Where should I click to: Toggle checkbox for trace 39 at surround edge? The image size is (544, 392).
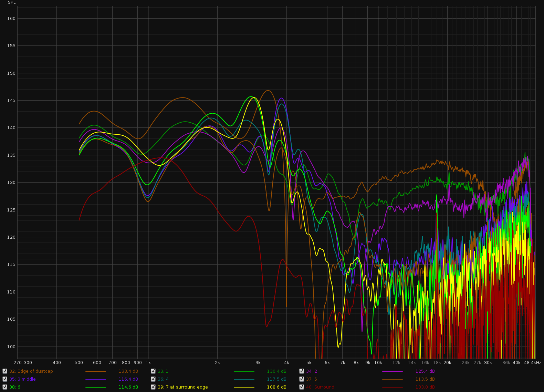(x=153, y=387)
